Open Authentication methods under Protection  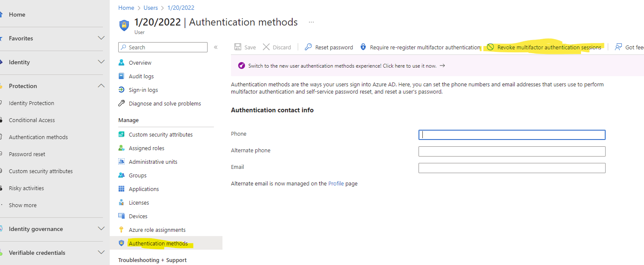coord(38,137)
